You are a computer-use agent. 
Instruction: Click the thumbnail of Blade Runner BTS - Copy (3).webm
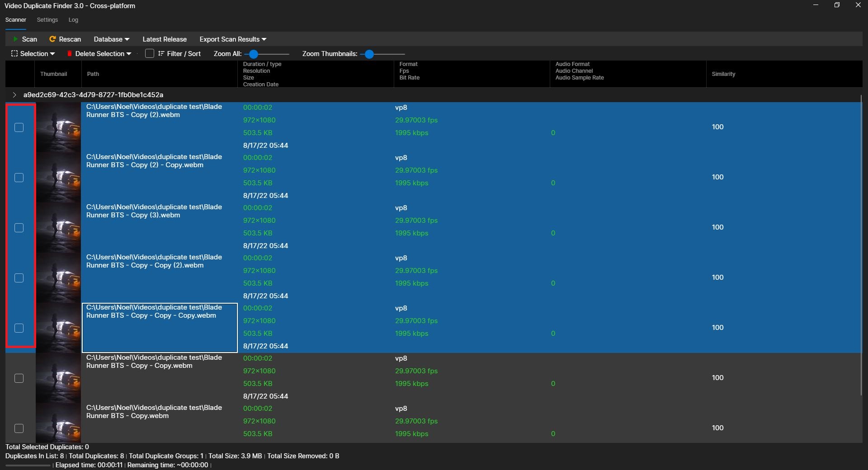click(x=58, y=227)
